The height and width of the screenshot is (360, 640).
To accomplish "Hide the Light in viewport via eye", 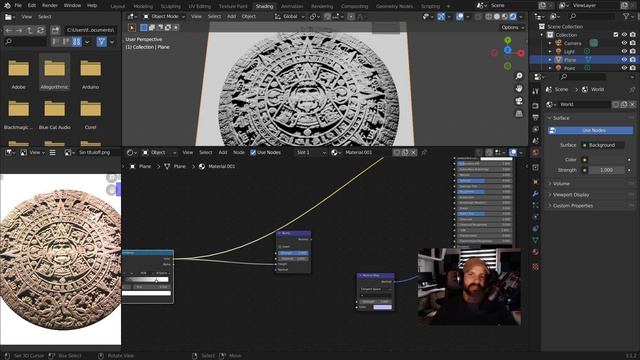I will (x=624, y=51).
